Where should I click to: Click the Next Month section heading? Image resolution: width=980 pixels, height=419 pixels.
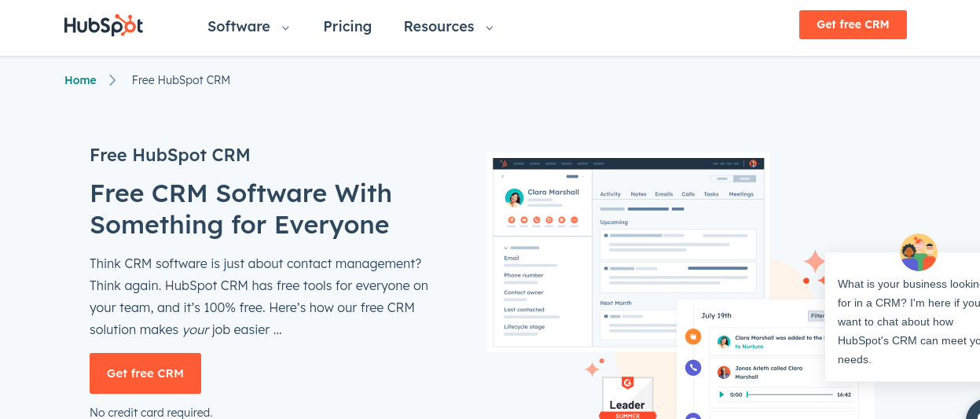pyautogui.click(x=616, y=303)
